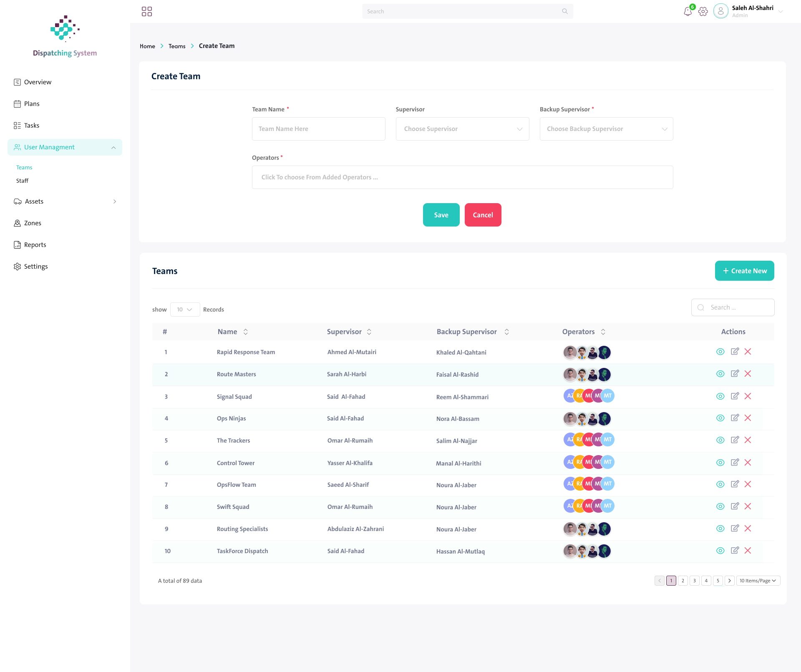Open the apps grid icon
The height and width of the screenshot is (672, 801).
click(147, 11)
